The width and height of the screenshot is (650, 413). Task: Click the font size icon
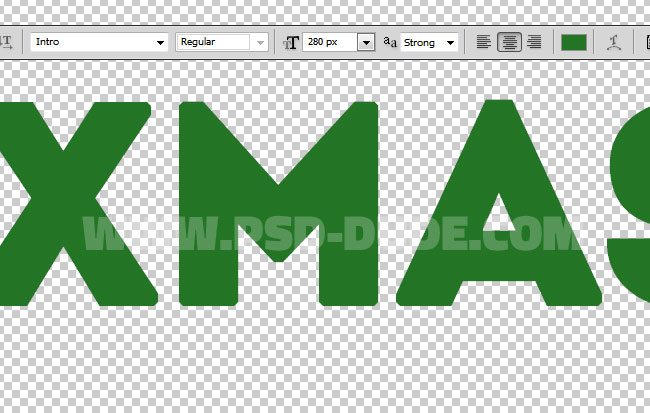(x=291, y=42)
